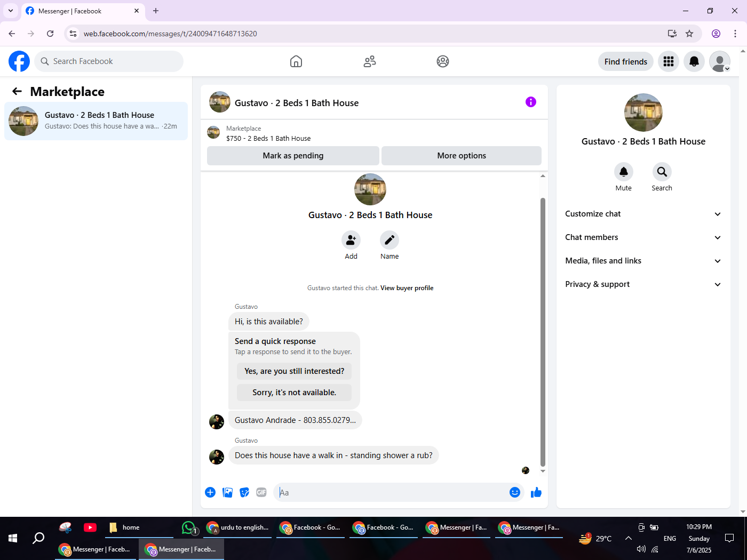This screenshot has height=560, width=747.
Task: Click message 'Gustavo Andrade - 803.855.0279...'
Action: (295, 420)
